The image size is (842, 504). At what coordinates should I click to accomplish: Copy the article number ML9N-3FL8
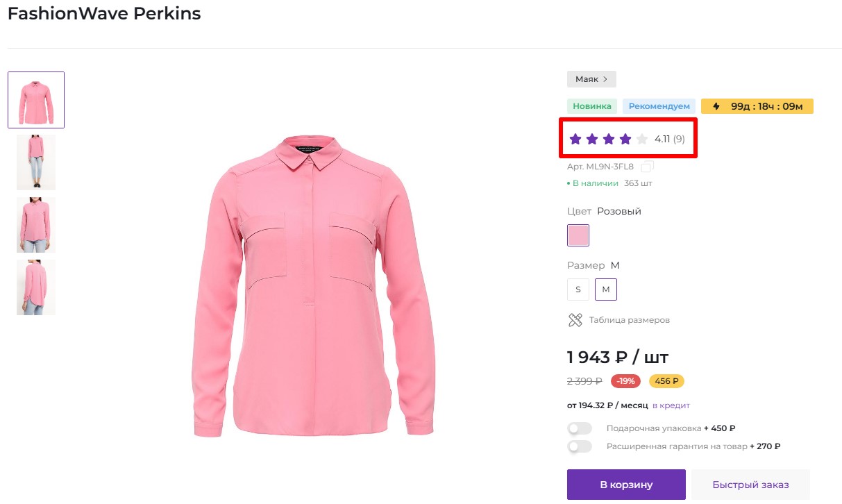coord(647,166)
